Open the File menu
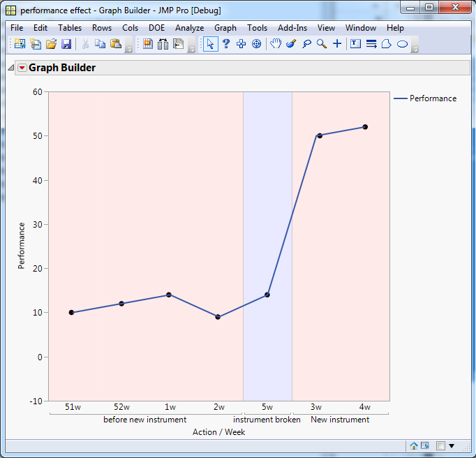The width and height of the screenshot is (476, 458). (17, 28)
